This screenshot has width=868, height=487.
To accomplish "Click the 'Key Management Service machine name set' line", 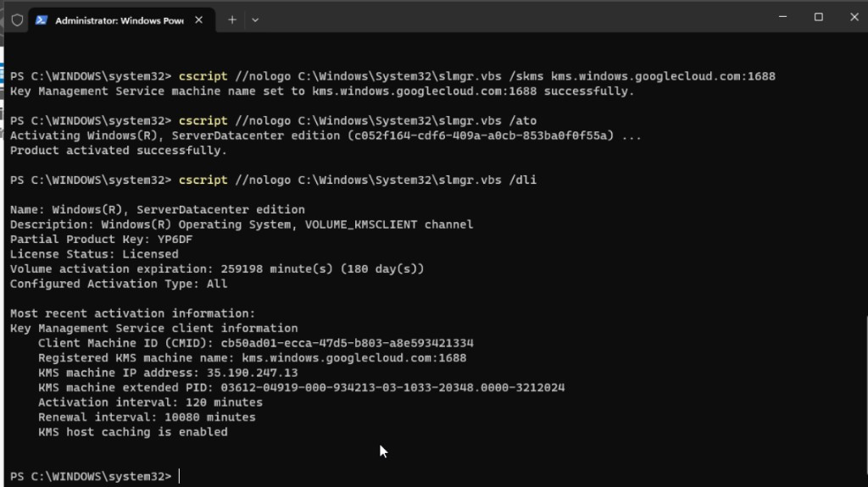I will pyautogui.click(x=322, y=91).
